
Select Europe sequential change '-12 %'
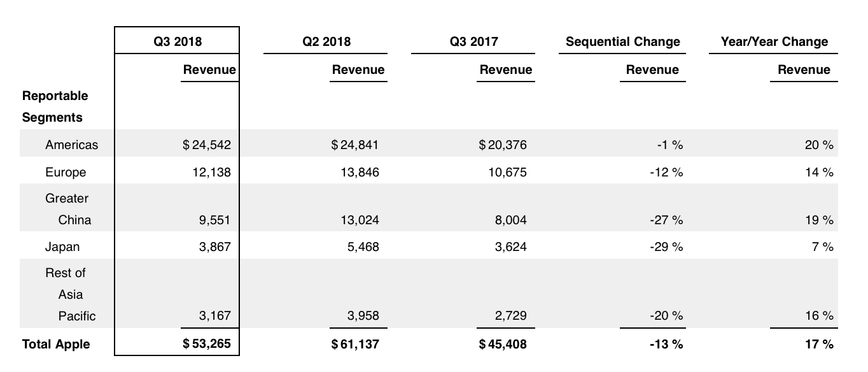[667, 172]
